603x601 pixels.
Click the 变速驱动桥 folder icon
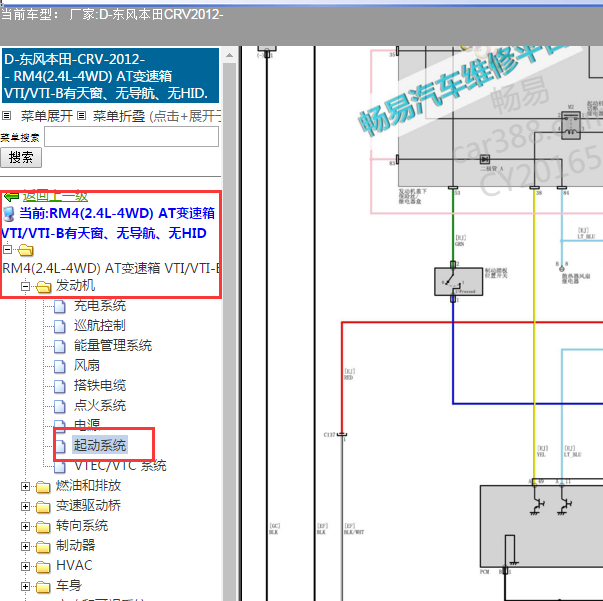pos(43,507)
